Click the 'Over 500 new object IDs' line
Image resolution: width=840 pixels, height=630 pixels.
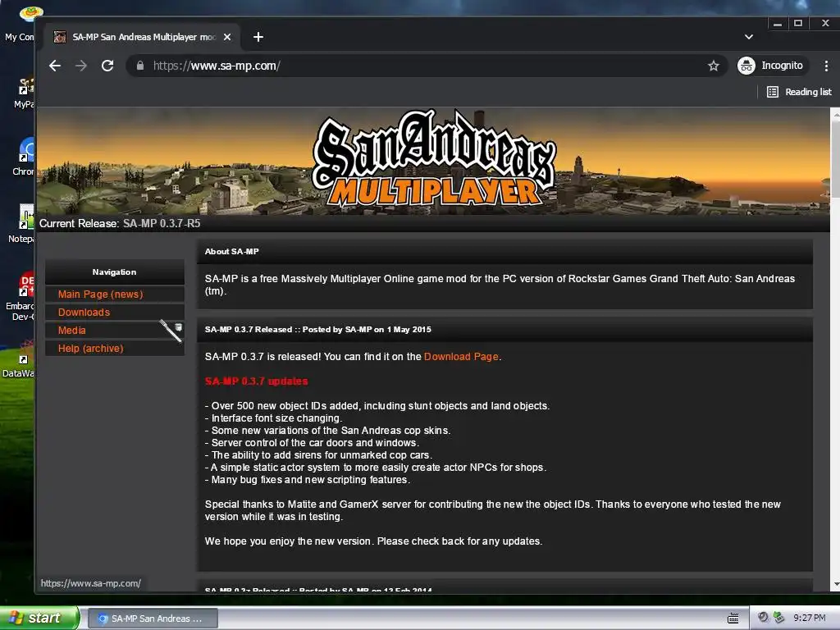[377, 406]
